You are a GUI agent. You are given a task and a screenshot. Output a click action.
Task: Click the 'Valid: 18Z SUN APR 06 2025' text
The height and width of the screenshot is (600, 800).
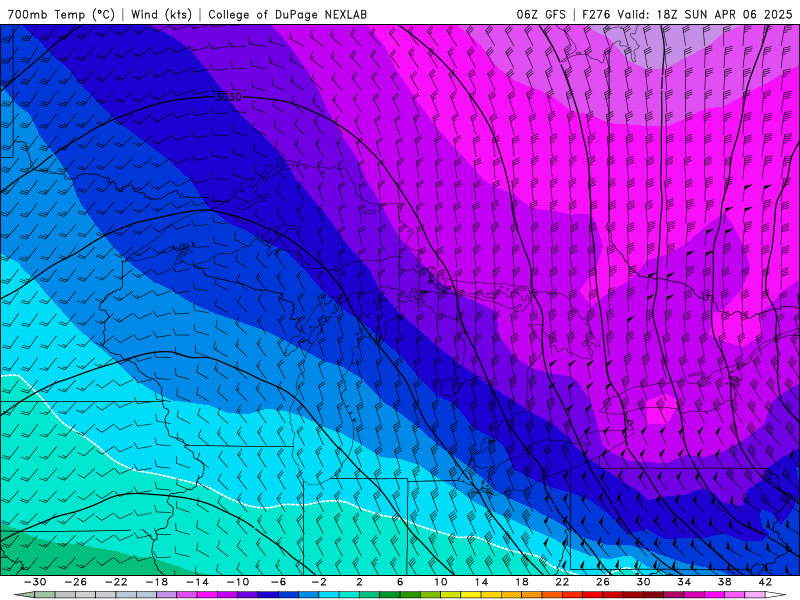pyautogui.click(x=705, y=14)
